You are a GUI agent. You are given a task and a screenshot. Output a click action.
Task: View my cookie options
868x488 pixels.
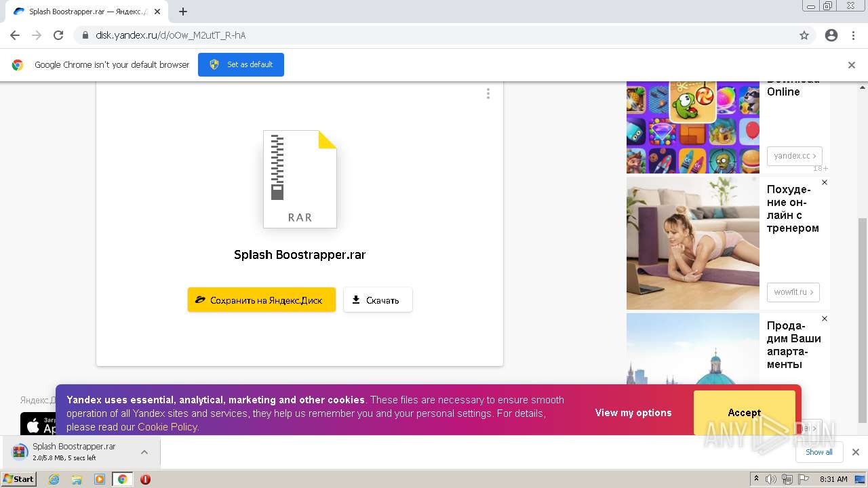(633, 413)
